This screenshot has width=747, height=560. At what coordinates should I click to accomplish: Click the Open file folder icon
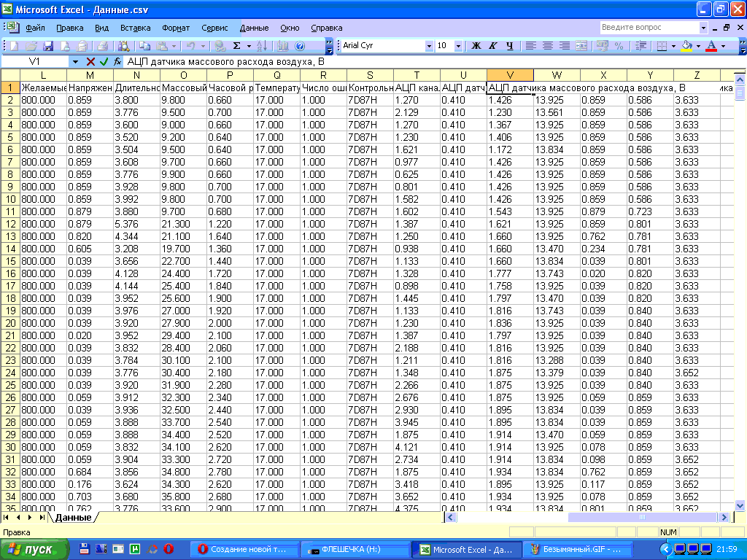coord(31,46)
